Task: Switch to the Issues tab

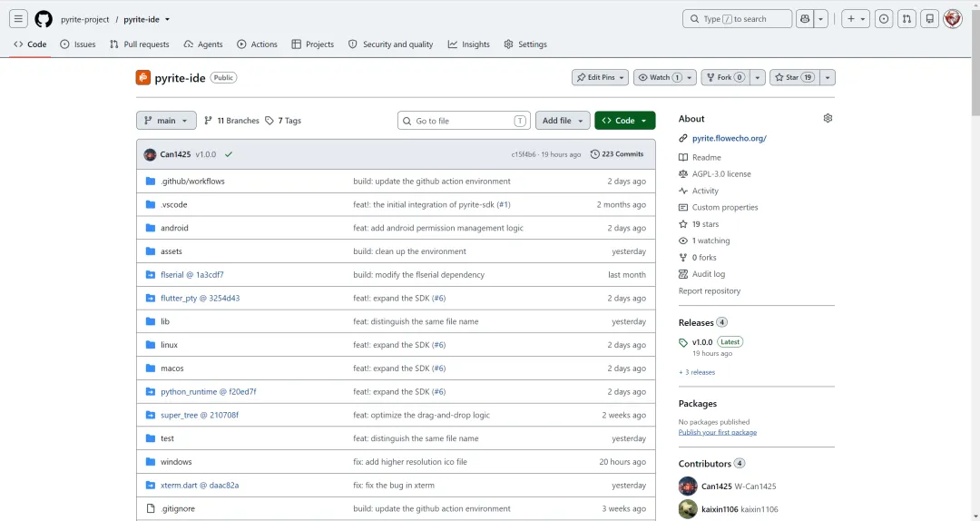Action: click(x=78, y=44)
